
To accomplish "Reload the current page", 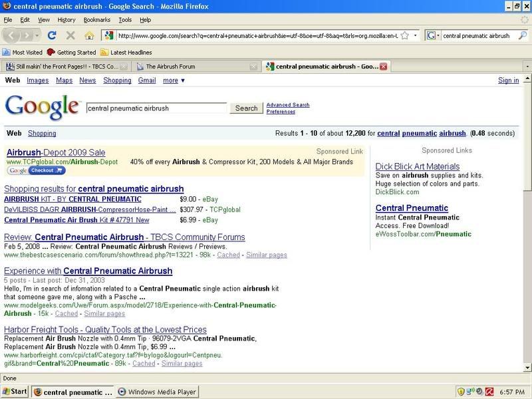I will 52,35.
